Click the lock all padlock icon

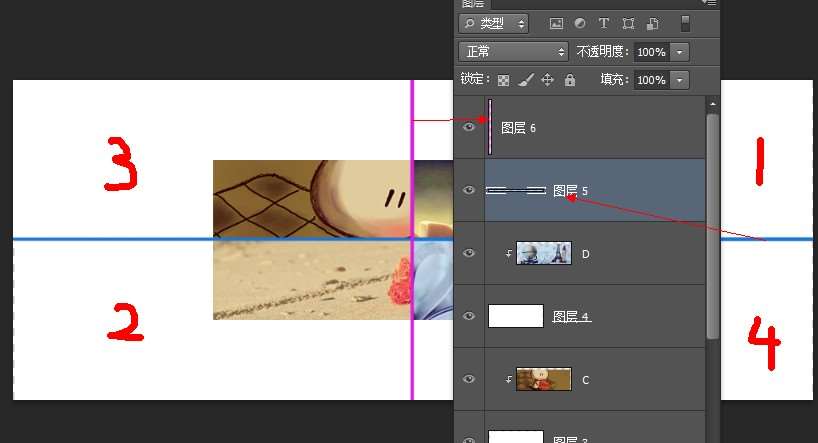(570, 80)
